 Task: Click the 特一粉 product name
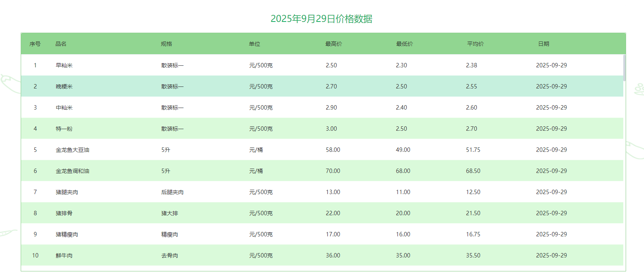click(x=64, y=129)
